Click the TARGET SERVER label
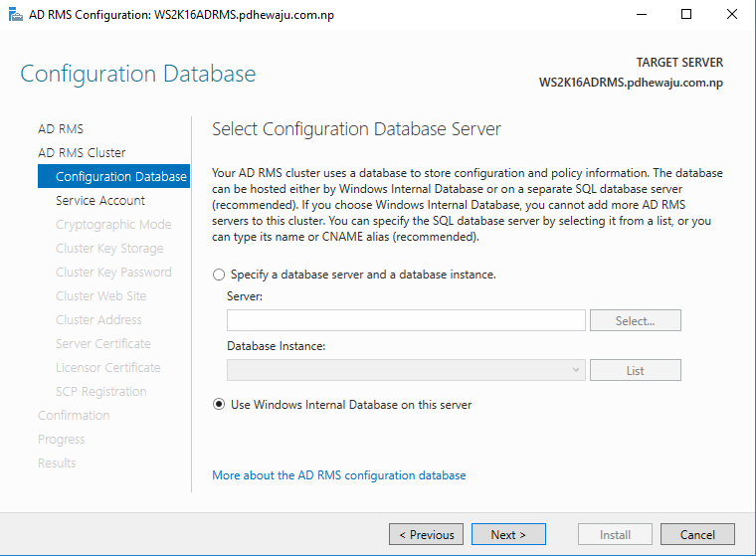 [x=679, y=63]
